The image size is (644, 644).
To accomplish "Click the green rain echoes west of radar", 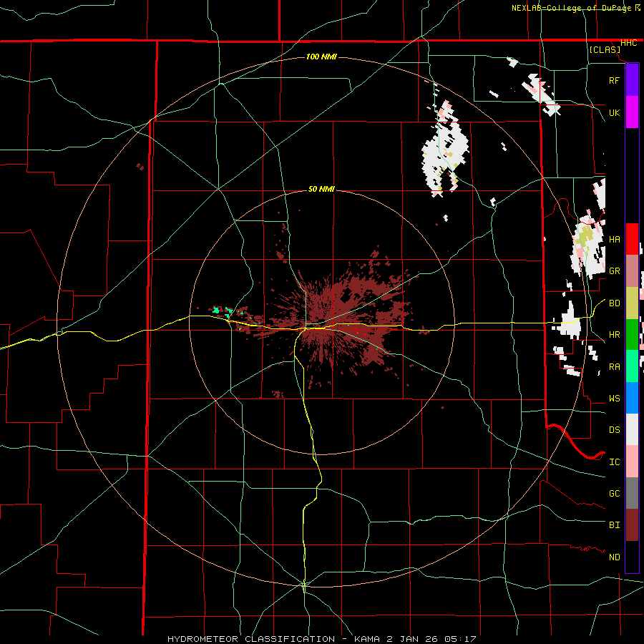I will tap(223, 311).
